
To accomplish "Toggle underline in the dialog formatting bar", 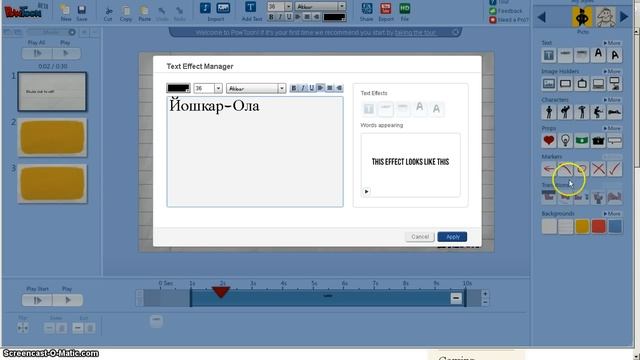I will 311,88.
